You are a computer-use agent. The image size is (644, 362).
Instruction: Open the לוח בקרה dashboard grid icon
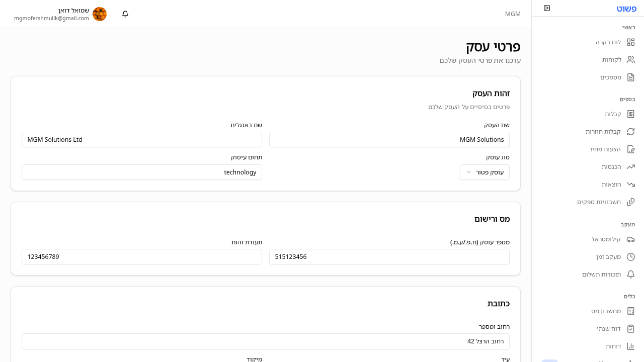(631, 42)
